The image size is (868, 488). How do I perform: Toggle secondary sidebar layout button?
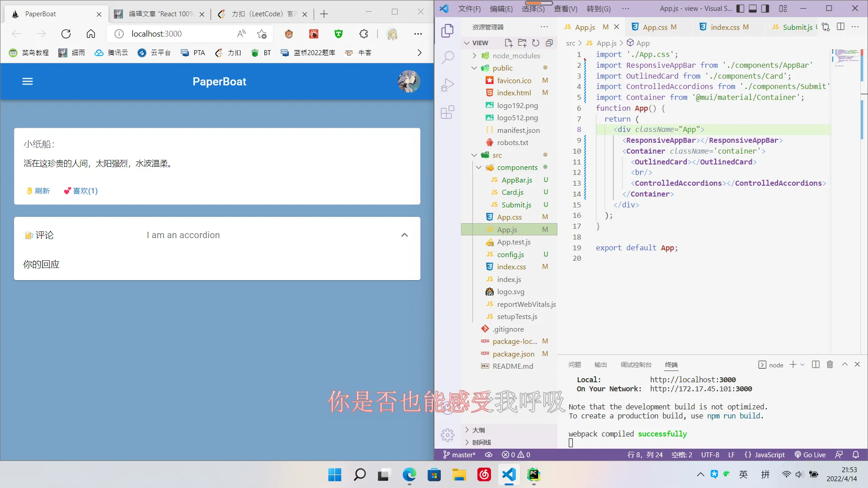pos(765,8)
